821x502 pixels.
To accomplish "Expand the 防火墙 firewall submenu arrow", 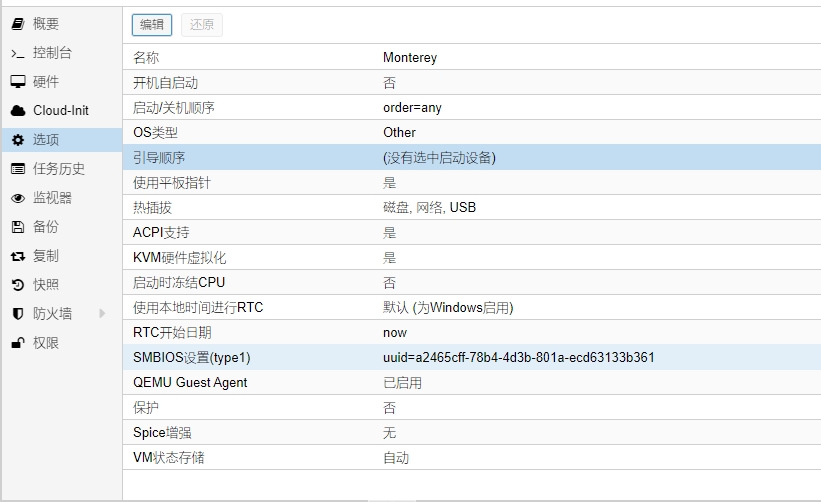I will (102, 314).
